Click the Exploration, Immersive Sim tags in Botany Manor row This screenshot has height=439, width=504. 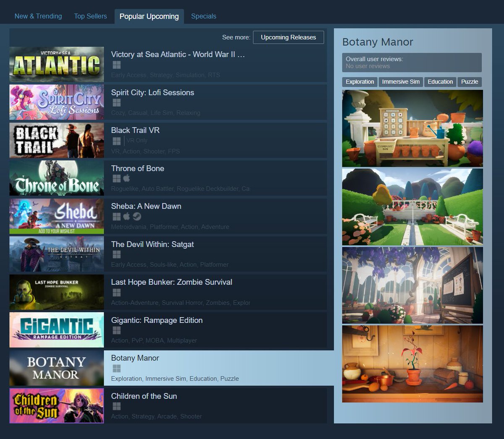pos(175,379)
